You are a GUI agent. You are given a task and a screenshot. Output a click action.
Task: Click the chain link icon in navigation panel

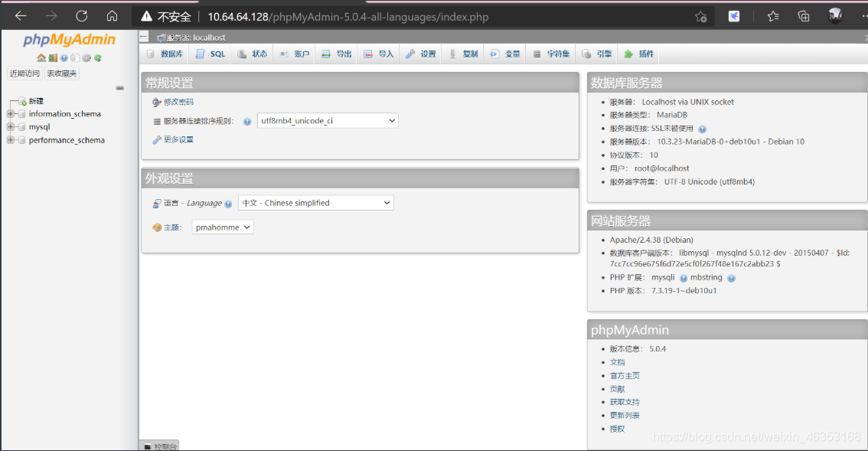[x=119, y=88]
